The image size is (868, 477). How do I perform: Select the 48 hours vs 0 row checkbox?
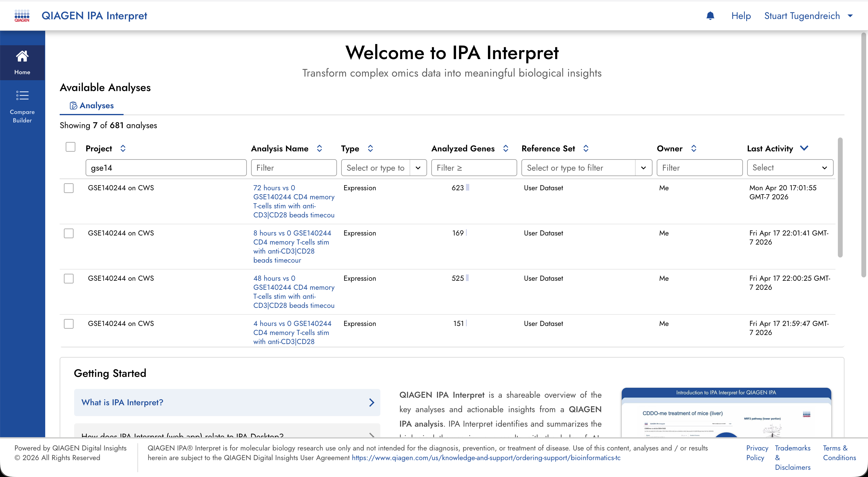69,278
